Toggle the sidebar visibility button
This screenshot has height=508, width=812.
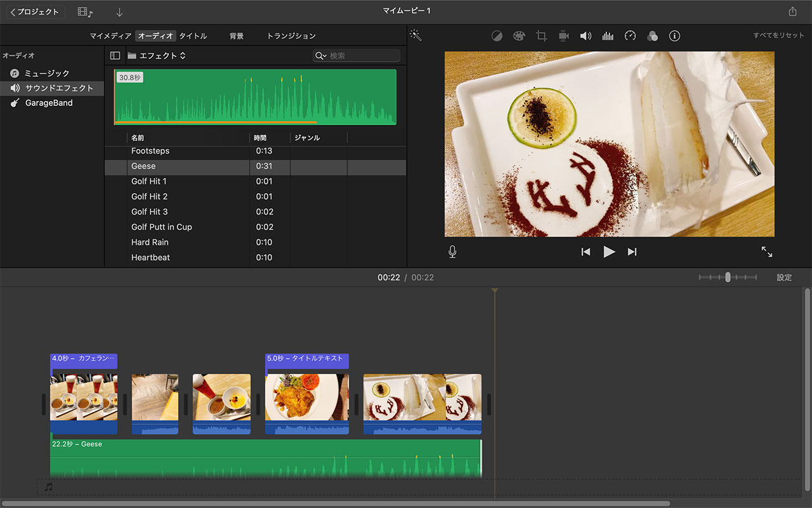pyautogui.click(x=115, y=56)
